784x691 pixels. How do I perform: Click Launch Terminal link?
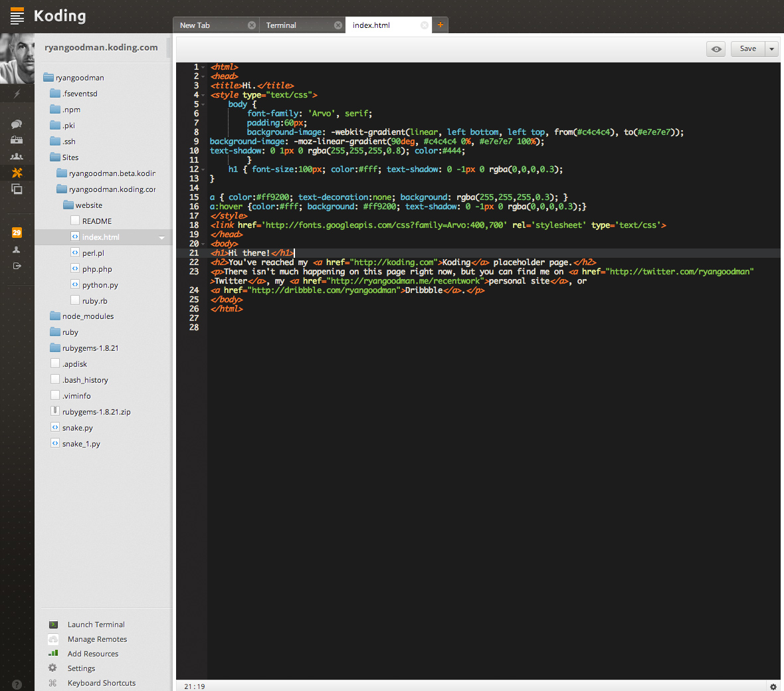point(96,625)
